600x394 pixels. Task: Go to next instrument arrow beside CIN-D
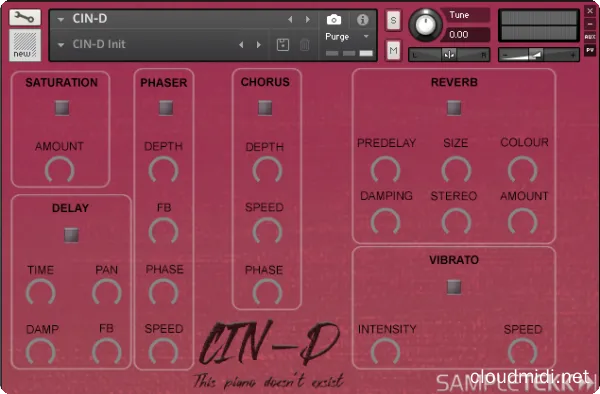[x=308, y=19]
